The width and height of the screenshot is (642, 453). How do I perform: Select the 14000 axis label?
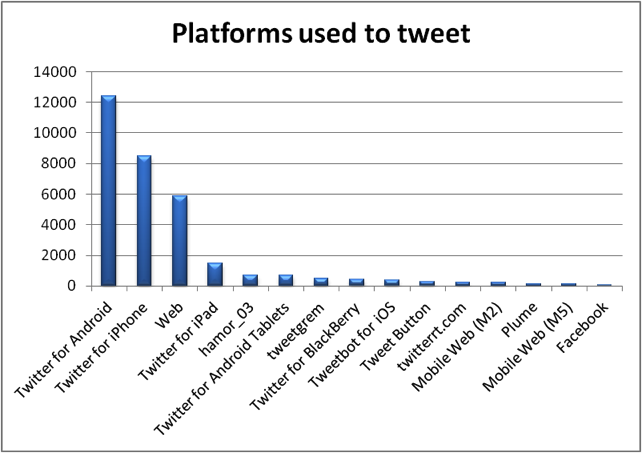(x=55, y=72)
